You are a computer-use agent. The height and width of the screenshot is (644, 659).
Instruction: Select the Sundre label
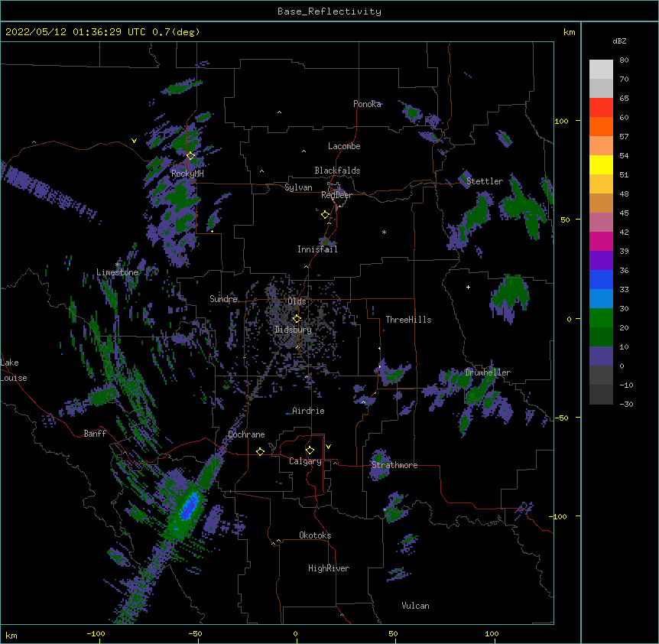[x=223, y=299]
